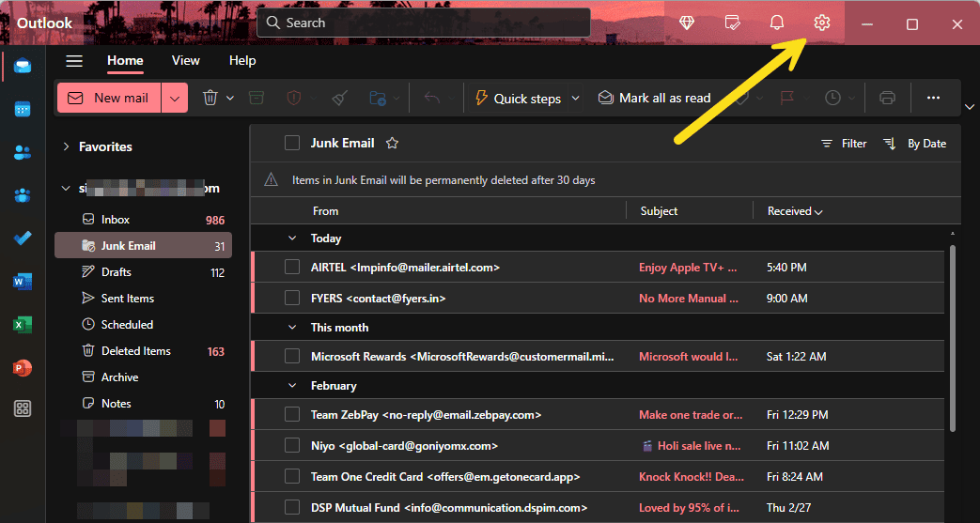
Task: Click the Sweep broom icon
Action: (339, 98)
